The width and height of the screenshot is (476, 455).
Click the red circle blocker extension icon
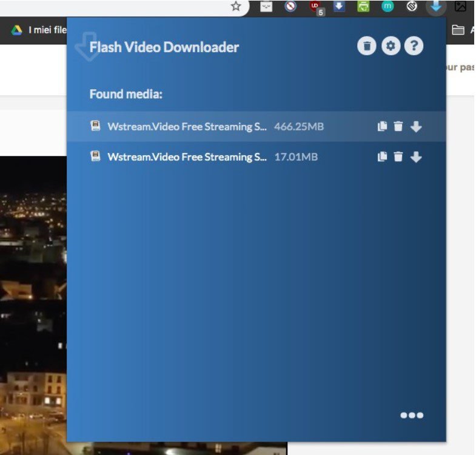coord(290,6)
